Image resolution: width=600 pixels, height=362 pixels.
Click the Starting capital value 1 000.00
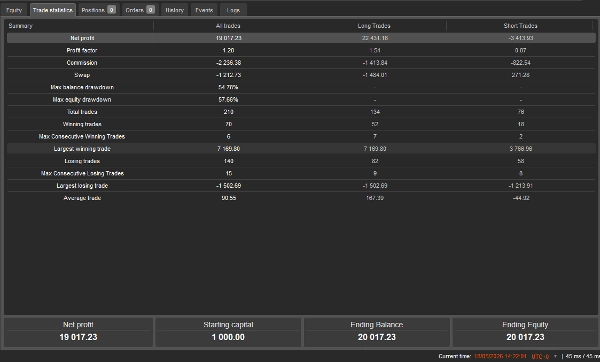pos(228,337)
